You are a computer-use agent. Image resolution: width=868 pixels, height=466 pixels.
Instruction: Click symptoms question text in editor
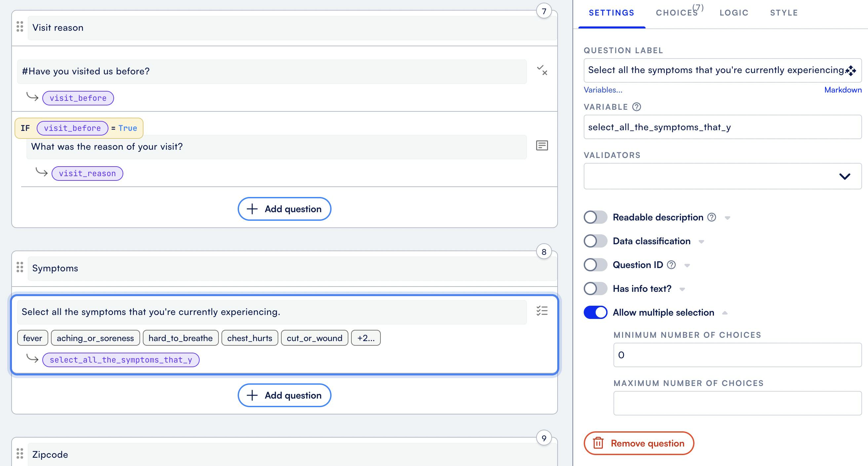coord(272,312)
